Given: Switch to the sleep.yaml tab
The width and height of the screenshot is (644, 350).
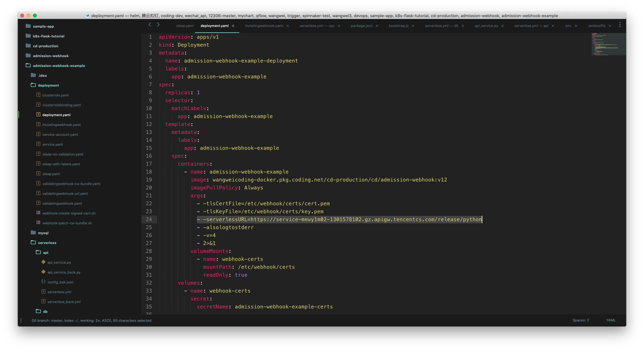Looking at the screenshot, I should (184, 26).
